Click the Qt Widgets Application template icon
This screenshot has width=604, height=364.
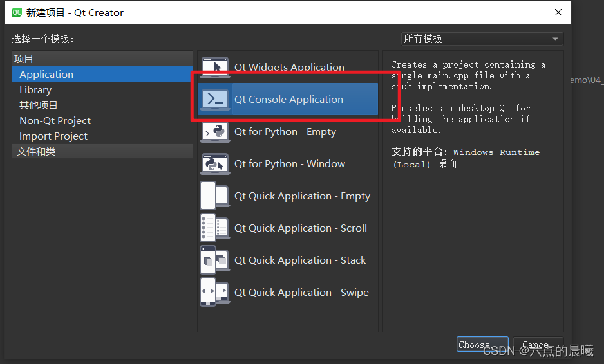[x=215, y=67]
